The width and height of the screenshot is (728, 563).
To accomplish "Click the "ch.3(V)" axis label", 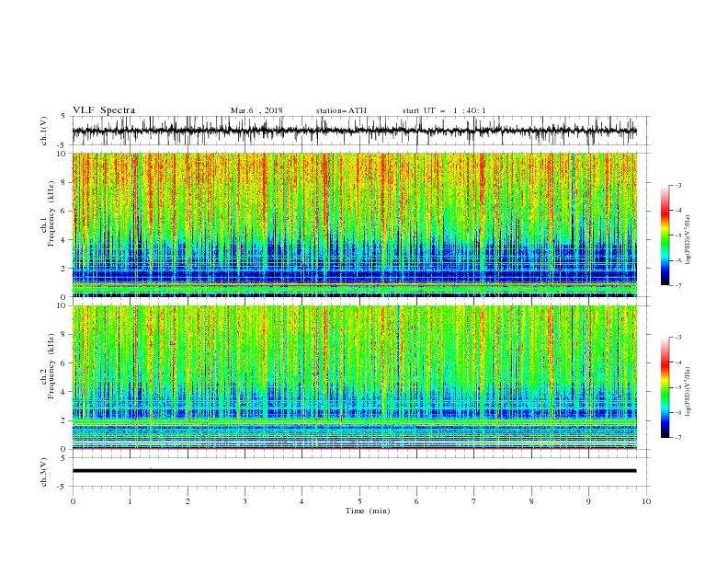I will [x=44, y=472].
